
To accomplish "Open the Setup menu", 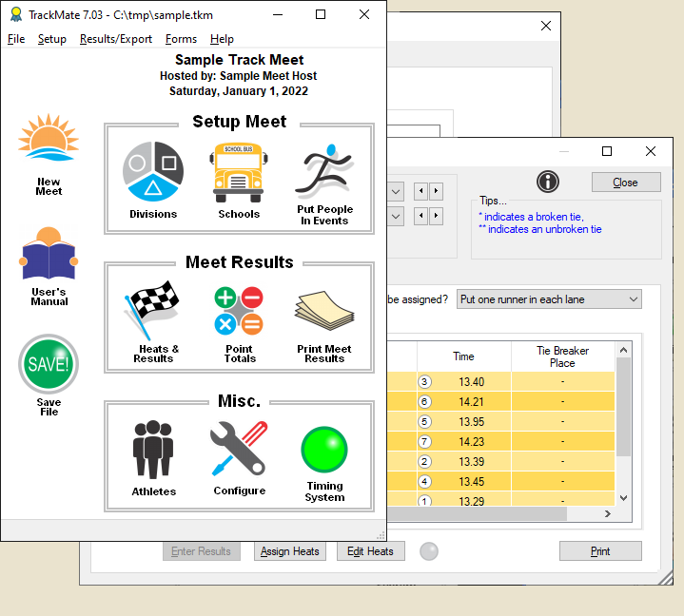I will [x=52, y=39].
